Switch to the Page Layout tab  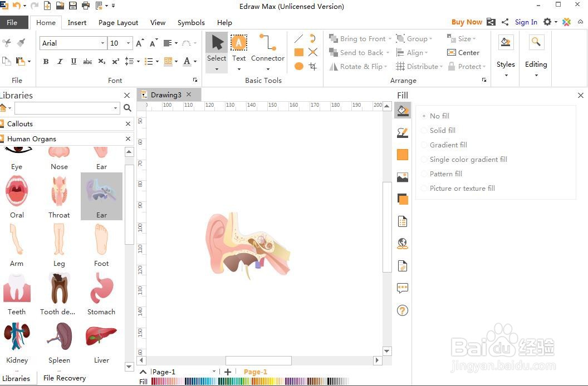coord(118,22)
